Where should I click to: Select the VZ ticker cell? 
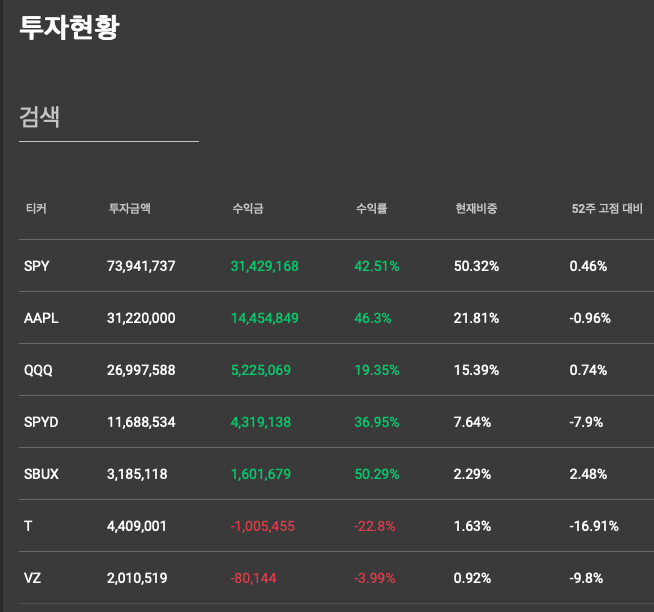[x=33, y=578]
